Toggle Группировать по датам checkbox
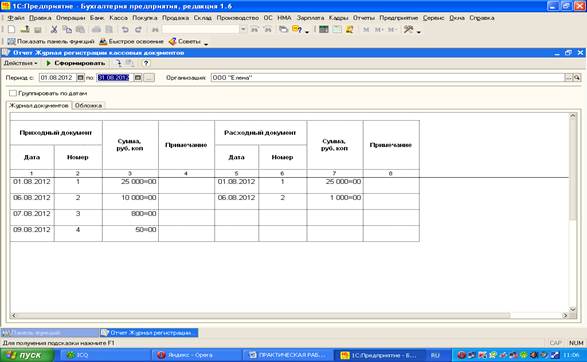 coord(13,93)
